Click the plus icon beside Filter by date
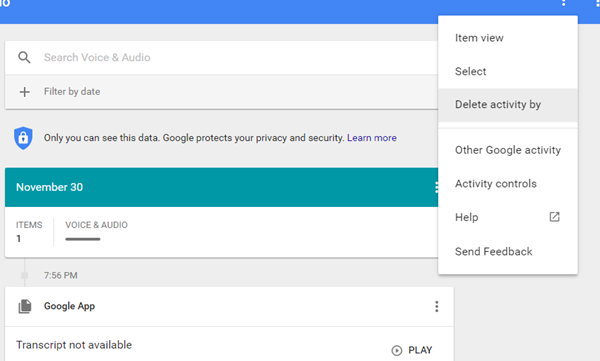 (24, 92)
